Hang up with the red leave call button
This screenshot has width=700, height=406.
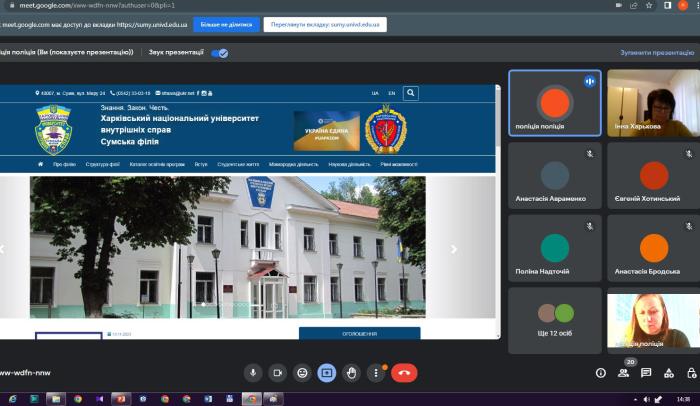(404, 372)
